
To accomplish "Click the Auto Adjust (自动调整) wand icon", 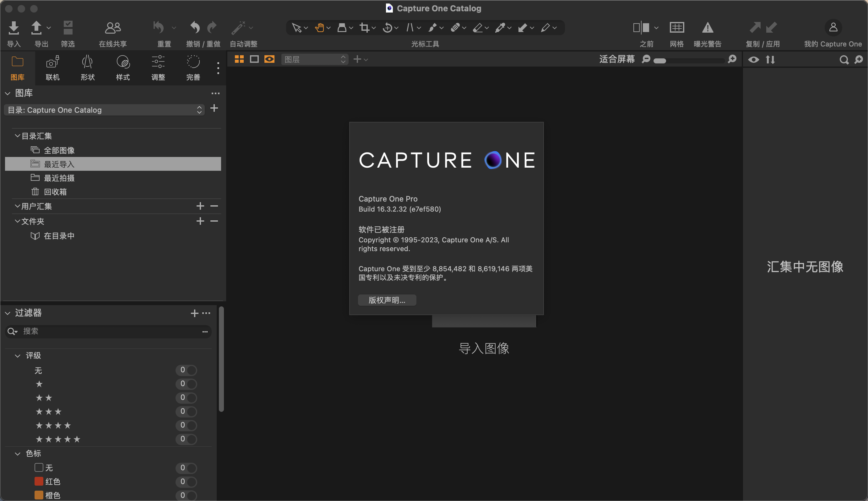I will (x=238, y=28).
